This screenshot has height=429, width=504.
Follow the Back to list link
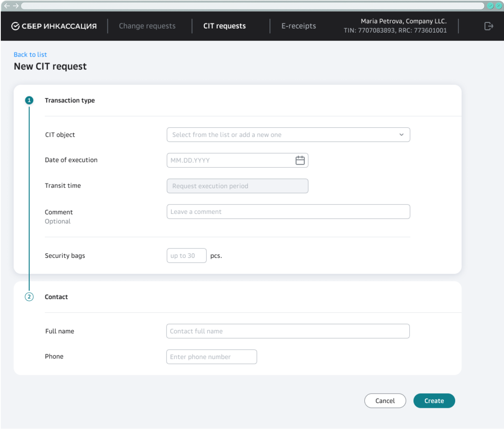(x=30, y=54)
